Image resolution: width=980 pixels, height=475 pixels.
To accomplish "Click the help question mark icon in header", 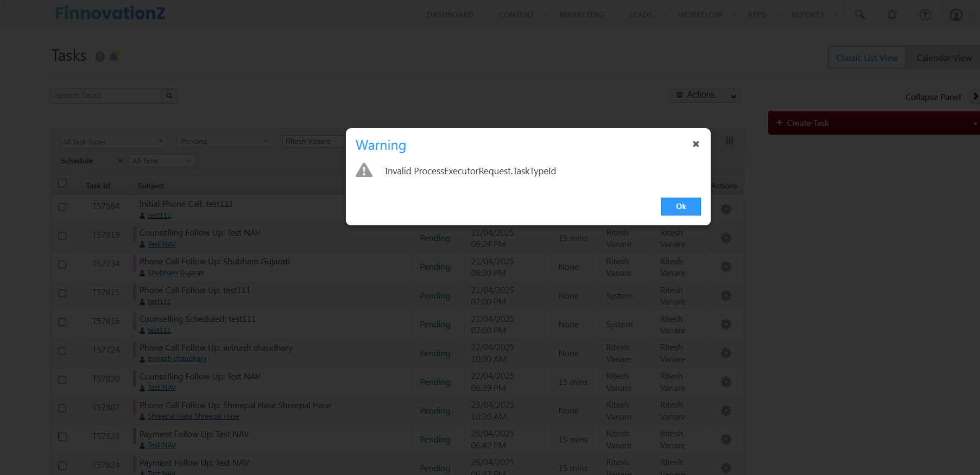I will point(925,15).
